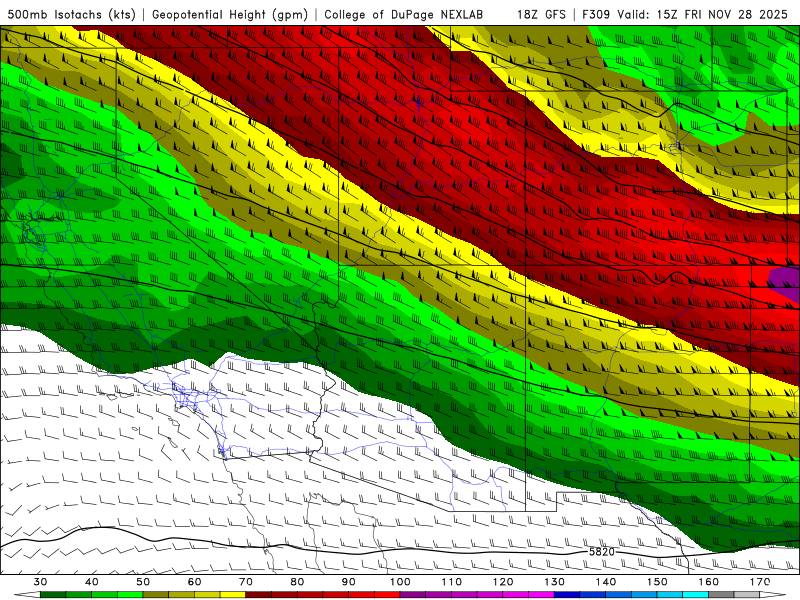Viewport: 800px width, 600px height.
Task: Select the dark red 70-75 kt legend swatch
Action: click(x=259, y=593)
